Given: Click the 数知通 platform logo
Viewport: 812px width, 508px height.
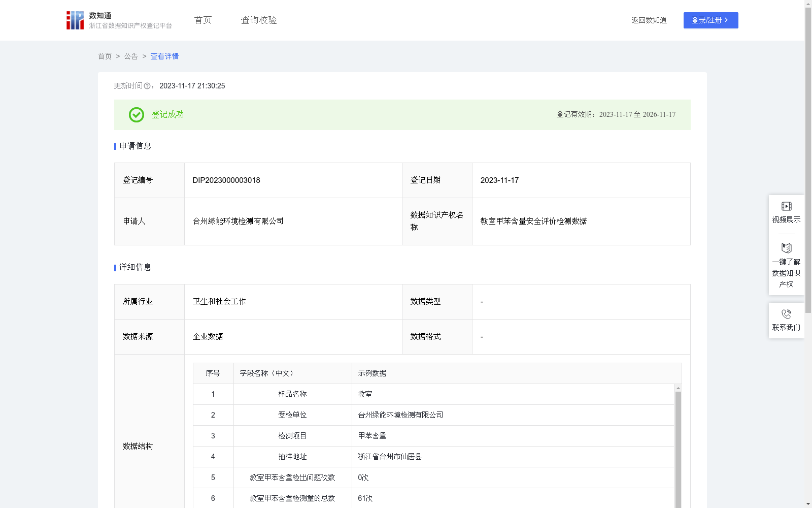Looking at the screenshot, I should tap(119, 20).
